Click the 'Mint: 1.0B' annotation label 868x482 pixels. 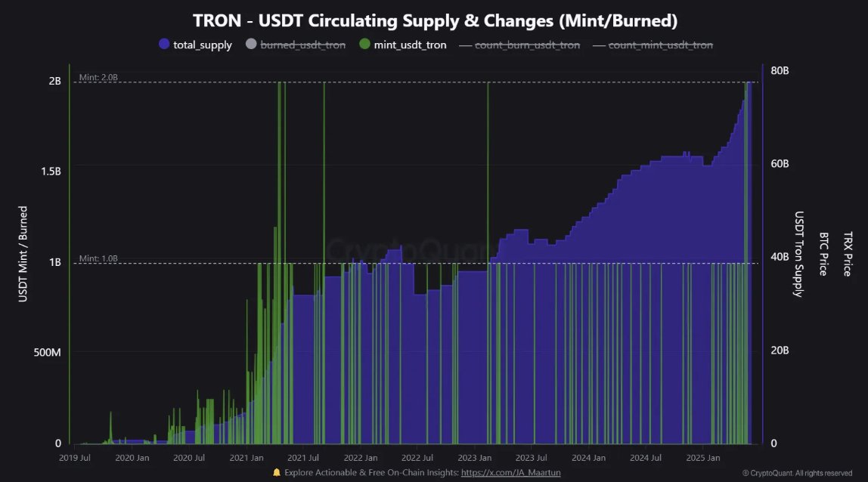(x=98, y=258)
